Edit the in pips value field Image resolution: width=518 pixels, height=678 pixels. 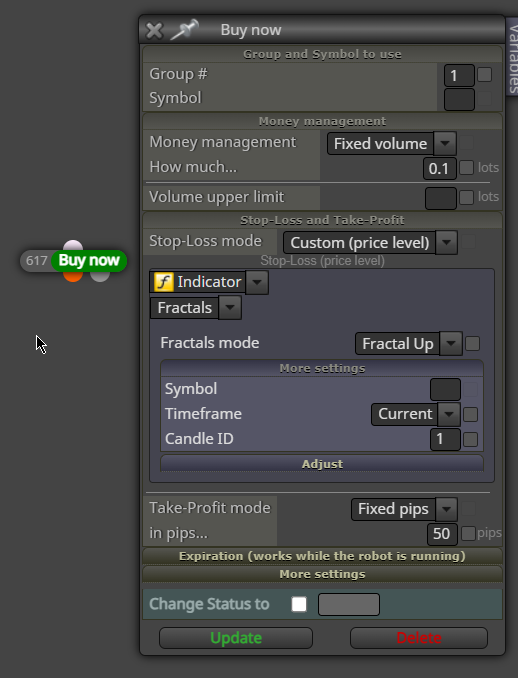pos(442,534)
